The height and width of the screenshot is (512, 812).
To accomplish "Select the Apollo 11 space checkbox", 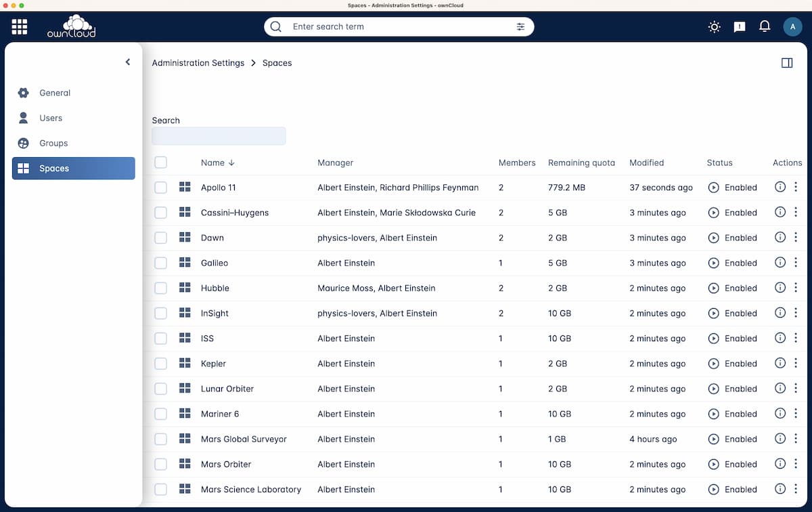I will click(160, 188).
